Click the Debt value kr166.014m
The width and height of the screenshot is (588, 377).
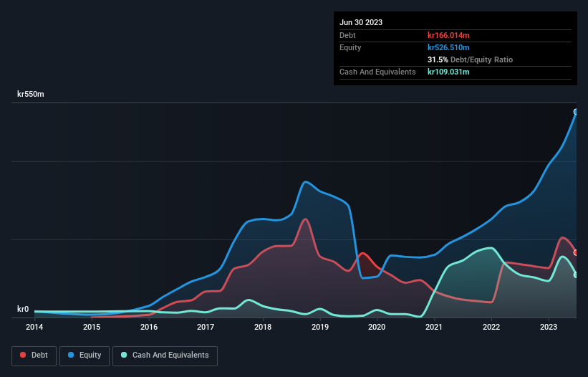pos(448,35)
